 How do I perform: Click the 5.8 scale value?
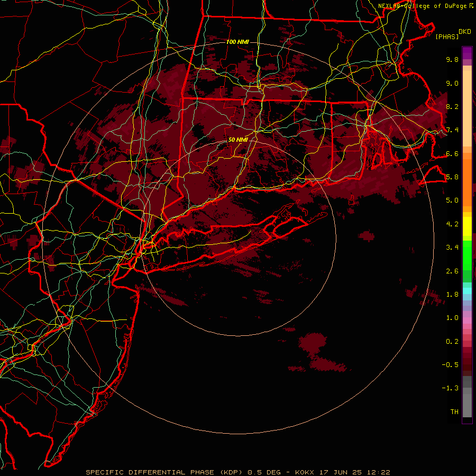(452, 177)
